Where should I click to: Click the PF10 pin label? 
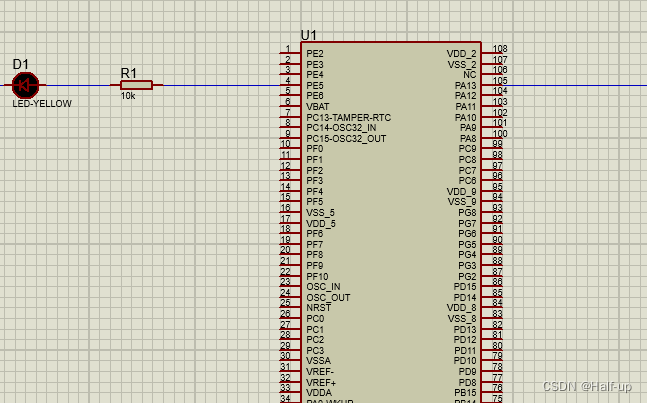317,276
